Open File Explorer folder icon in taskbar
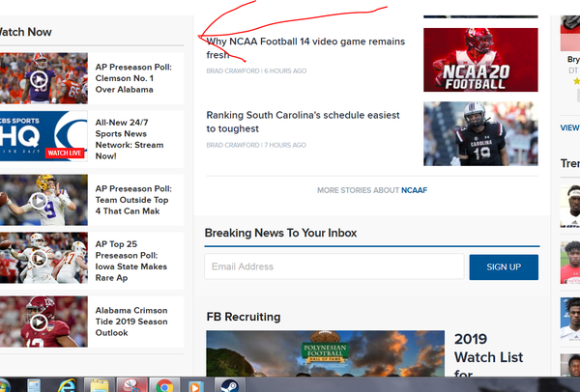The image size is (580, 392). point(100,385)
